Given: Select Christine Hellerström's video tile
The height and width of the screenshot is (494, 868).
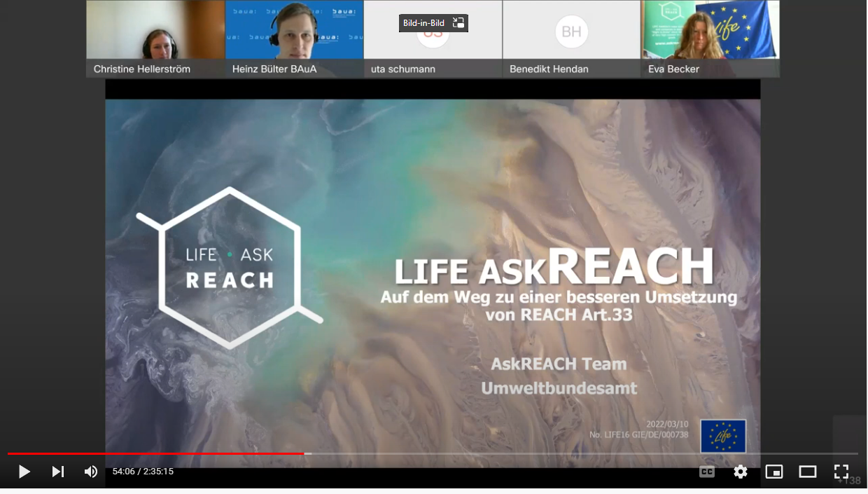Looking at the screenshot, I should click(x=155, y=39).
